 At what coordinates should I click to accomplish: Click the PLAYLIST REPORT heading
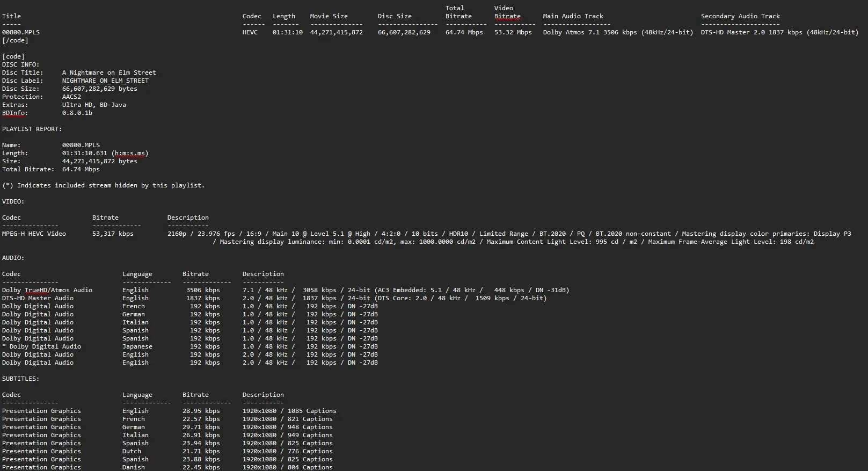click(x=32, y=129)
